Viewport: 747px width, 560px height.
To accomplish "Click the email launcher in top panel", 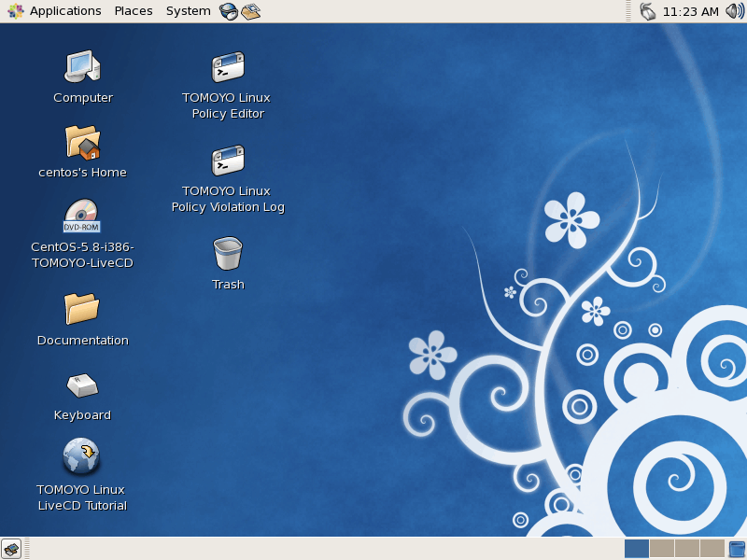I will click(250, 11).
